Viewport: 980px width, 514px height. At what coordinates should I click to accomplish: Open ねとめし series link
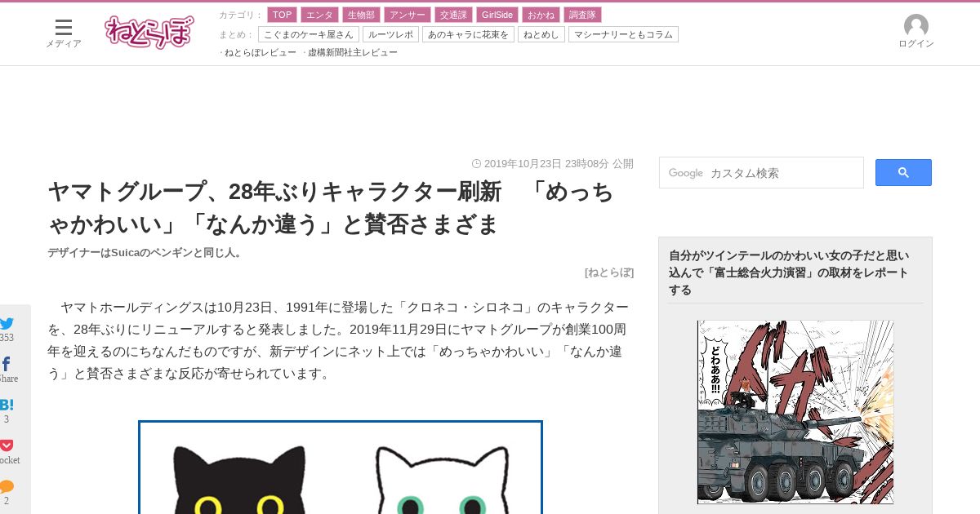click(541, 34)
